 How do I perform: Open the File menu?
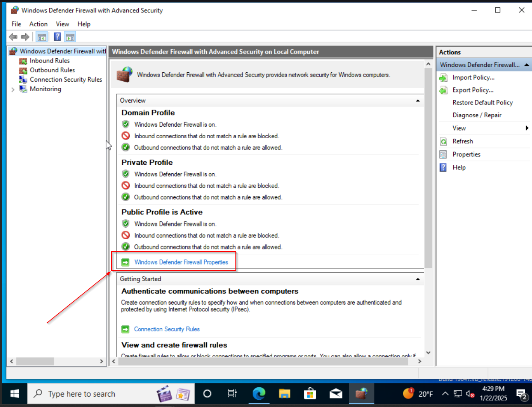click(16, 24)
